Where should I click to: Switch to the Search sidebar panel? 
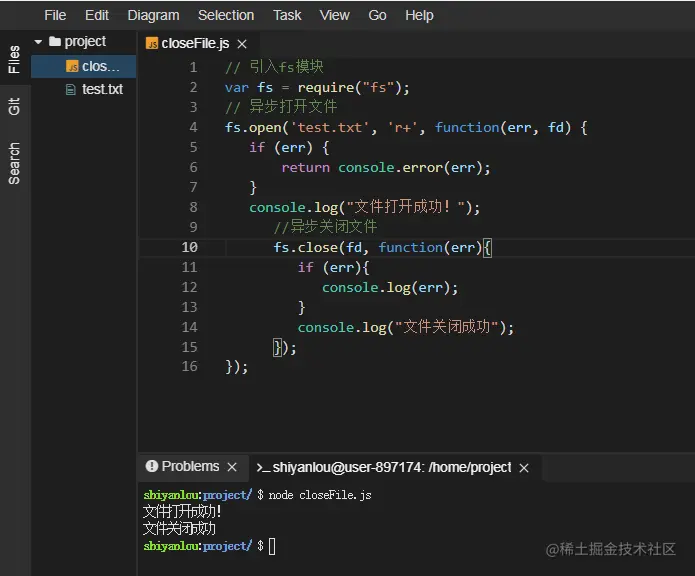tap(14, 163)
